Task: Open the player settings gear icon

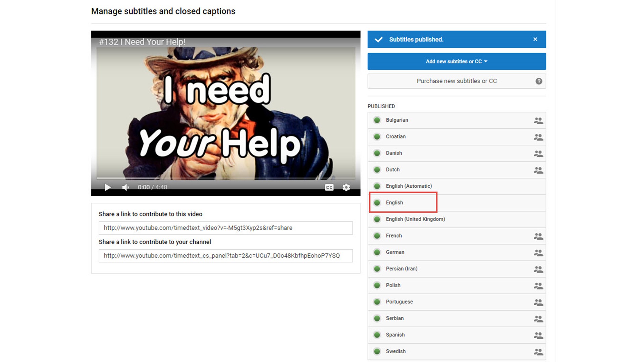Action: (x=346, y=187)
